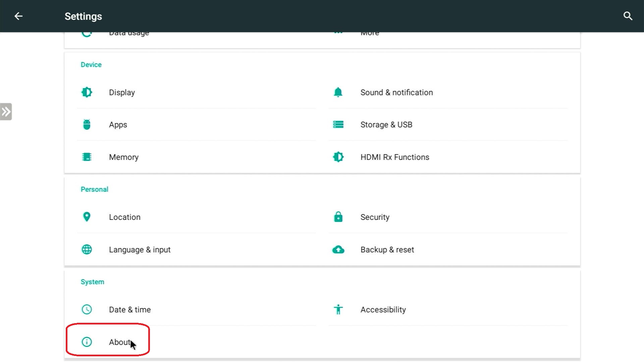Viewport: 644px width, 362px height.
Task: Click the Accessibility person icon
Action: pos(338,309)
